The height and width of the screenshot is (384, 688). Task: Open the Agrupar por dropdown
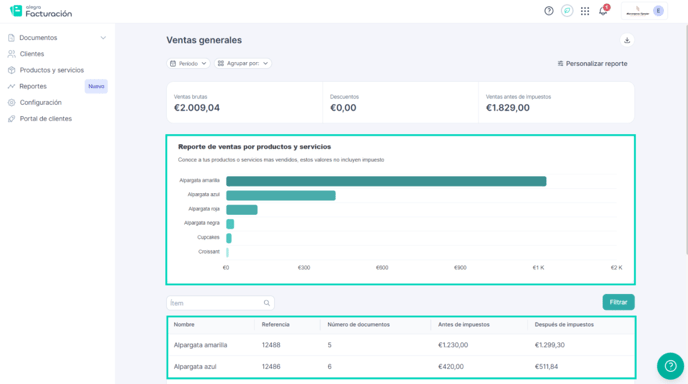pos(243,64)
